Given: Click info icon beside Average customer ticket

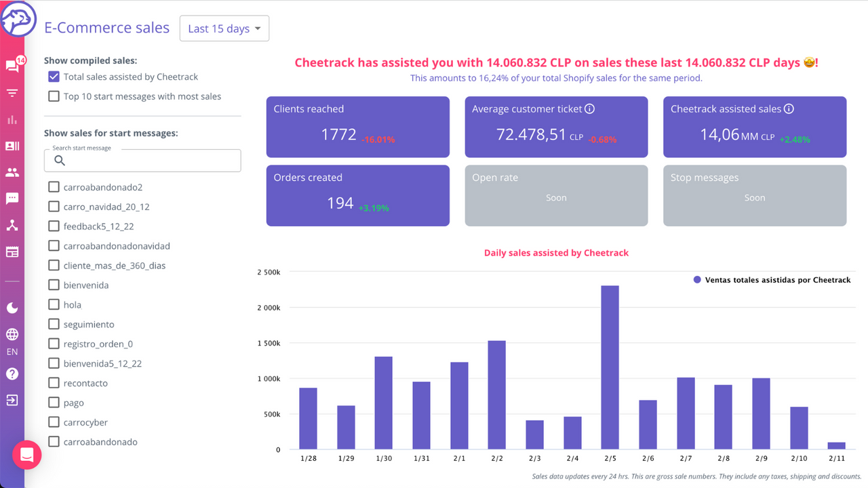Looking at the screenshot, I should click(589, 109).
